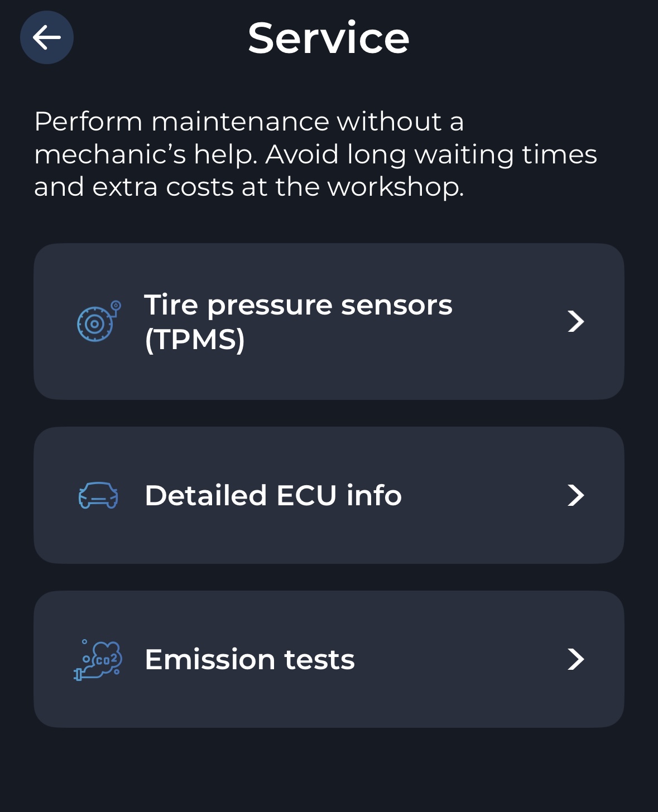
Task: Select the Detailed ECU info label
Action: click(273, 495)
